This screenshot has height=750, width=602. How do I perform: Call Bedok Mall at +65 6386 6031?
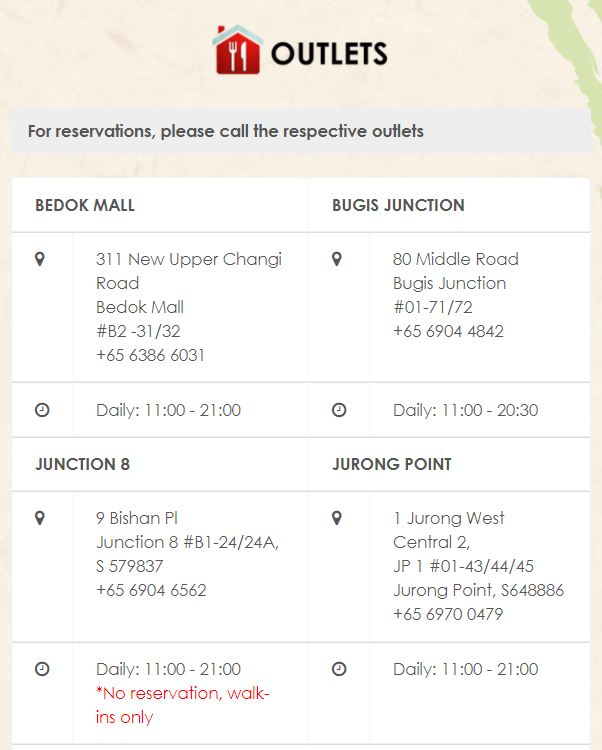click(x=151, y=355)
